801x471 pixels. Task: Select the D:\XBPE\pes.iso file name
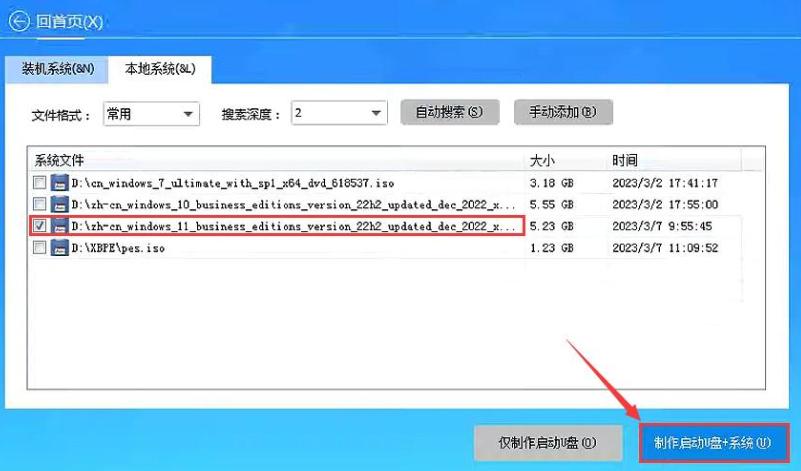click(x=118, y=248)
